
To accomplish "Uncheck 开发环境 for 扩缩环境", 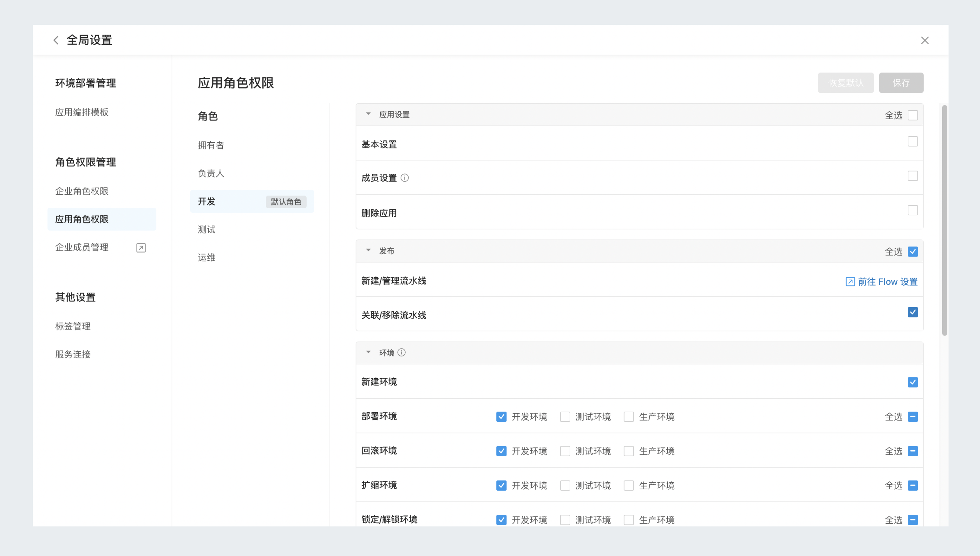I will pyautogui.click(x=502, y=485).
